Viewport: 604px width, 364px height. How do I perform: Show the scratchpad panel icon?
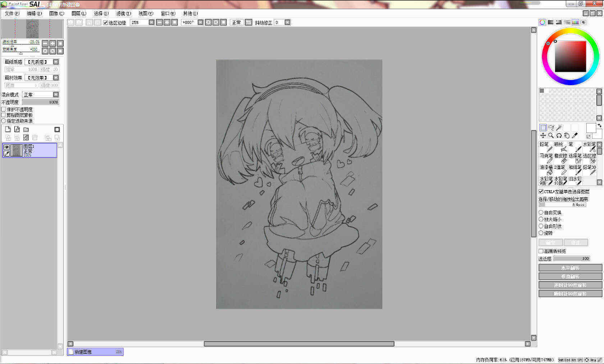pos(584,22)
